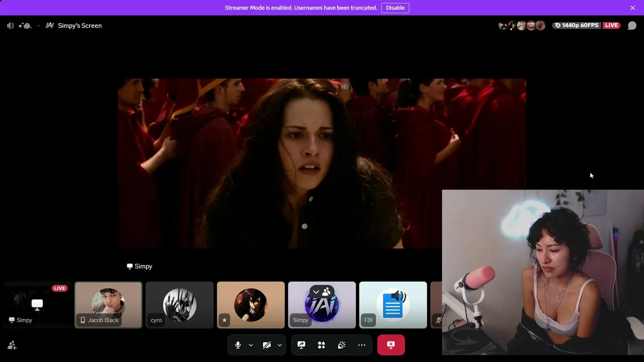Click the iAi logo next to screen title

click(49, 26)
